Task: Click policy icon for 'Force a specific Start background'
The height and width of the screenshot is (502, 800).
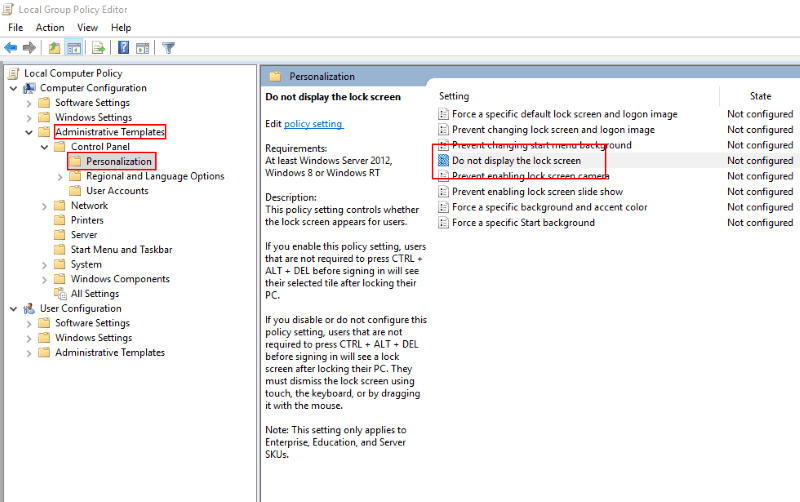Action: point(443,223)
